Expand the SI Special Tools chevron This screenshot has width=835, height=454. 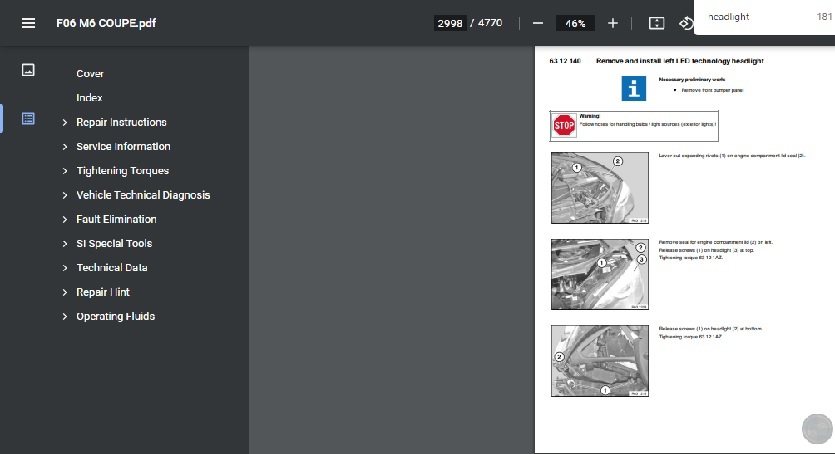tap(64, 244)
